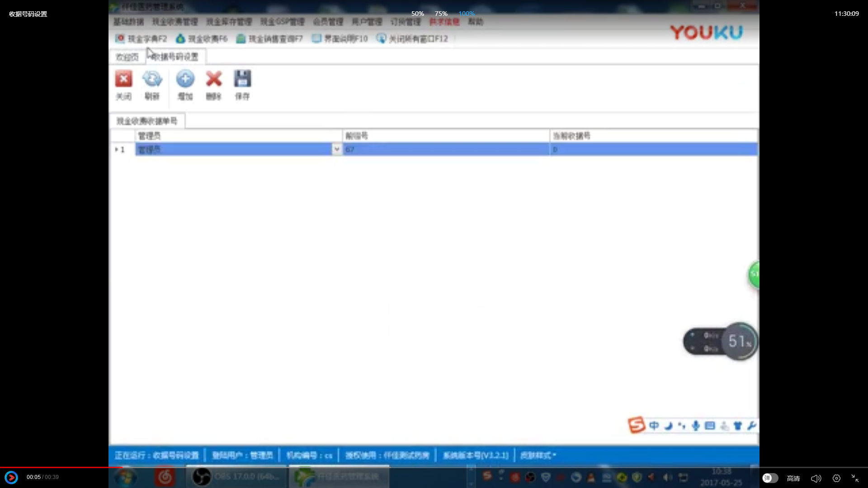Click the OBS 17.0.0 taskbar button
Viewport: 868px width, 488px height.
coord(236,477)
